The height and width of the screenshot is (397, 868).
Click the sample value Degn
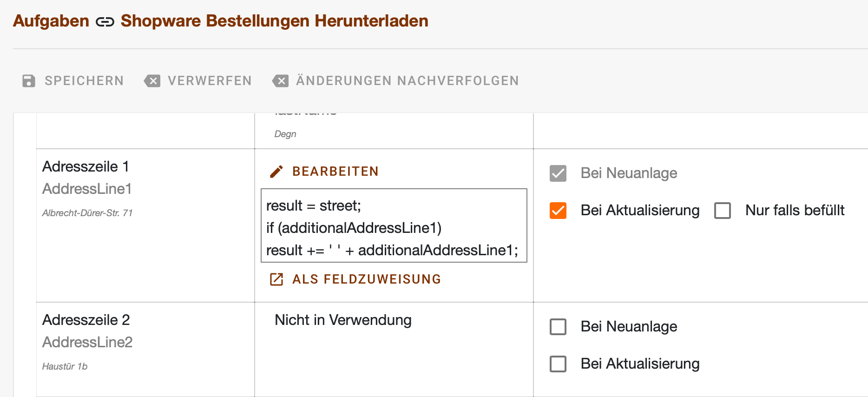[x=285, y=134]
